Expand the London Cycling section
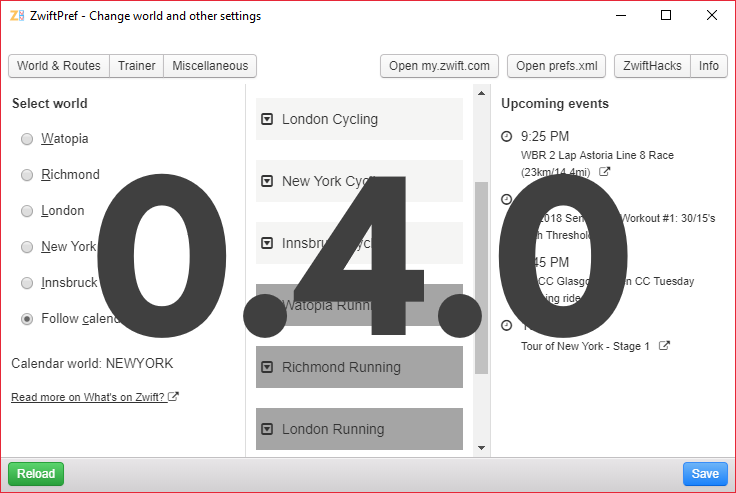This screenshot has height=493, width=736. (359, 119)
